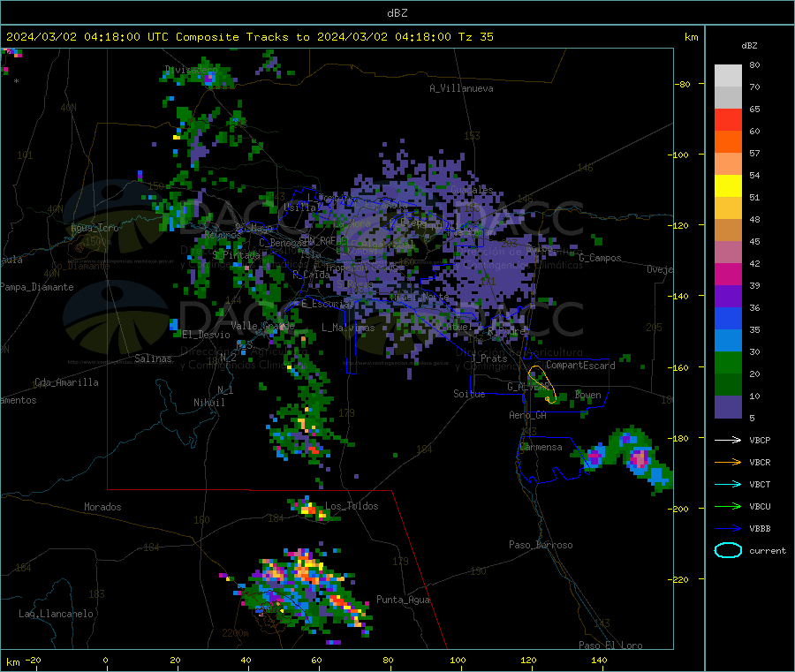The image size is (795, 672).
Task: Select the light gray 70-80 dBZ color band
Action: tap(728, 76)
